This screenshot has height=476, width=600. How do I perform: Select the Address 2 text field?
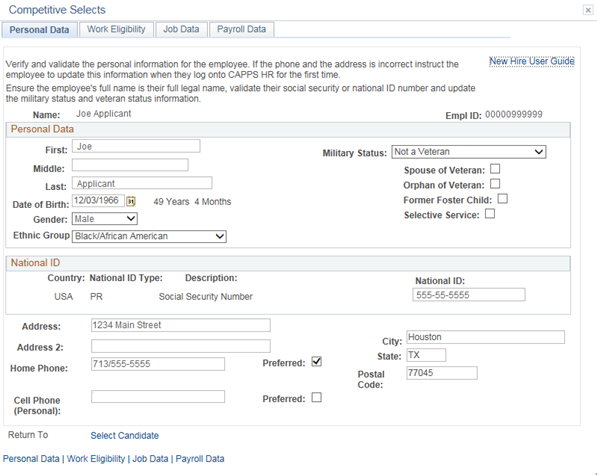[180, 345]
